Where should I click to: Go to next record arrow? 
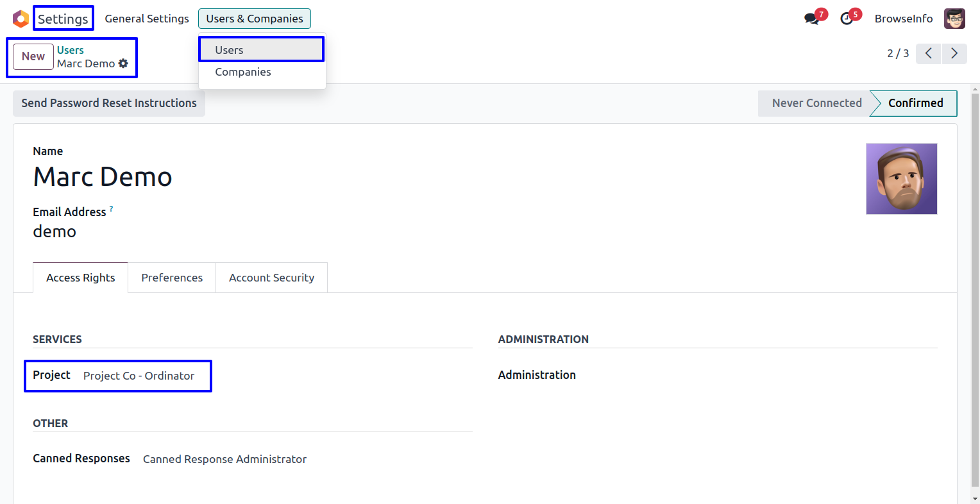[x=954, y=53]
